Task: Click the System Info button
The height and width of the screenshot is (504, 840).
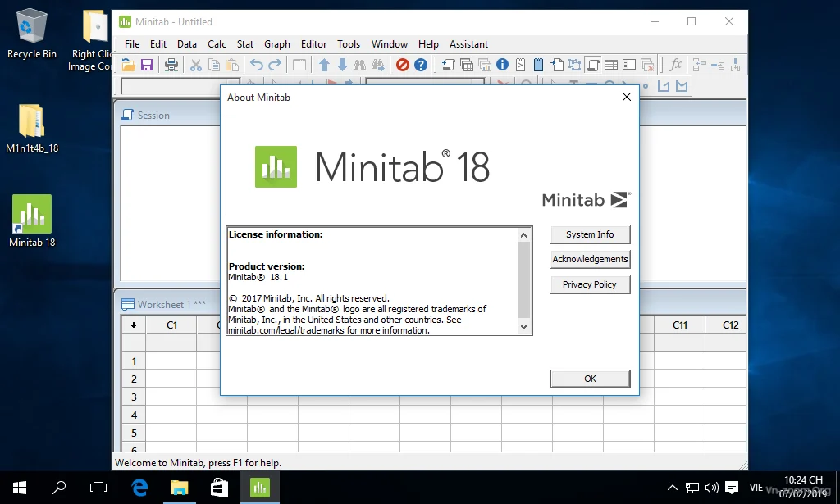Action: (590, 234)
